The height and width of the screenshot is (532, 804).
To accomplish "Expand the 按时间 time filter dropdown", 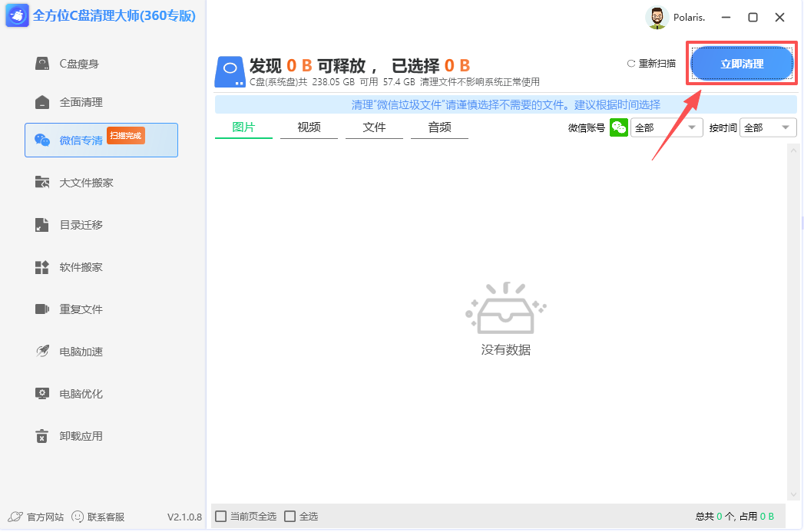I will (768, 127).
